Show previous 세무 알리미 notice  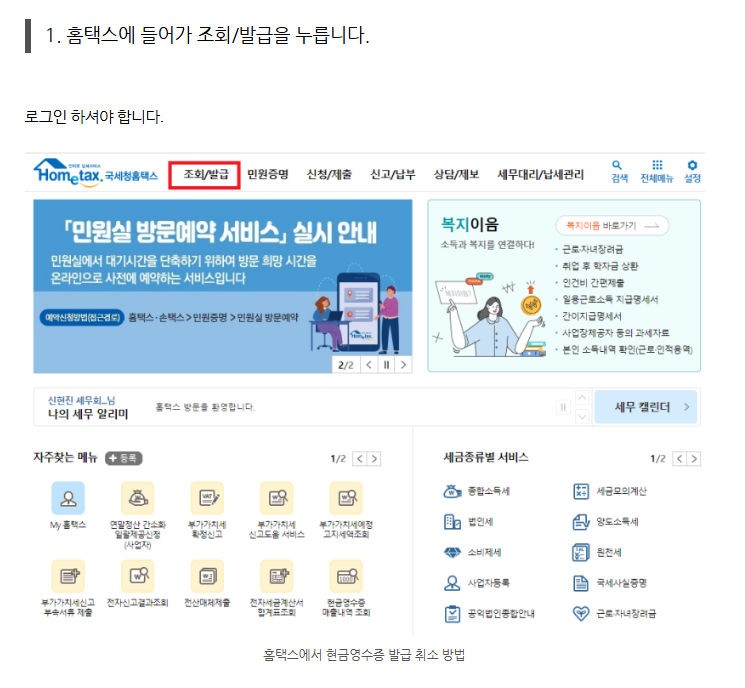[583, 397]
